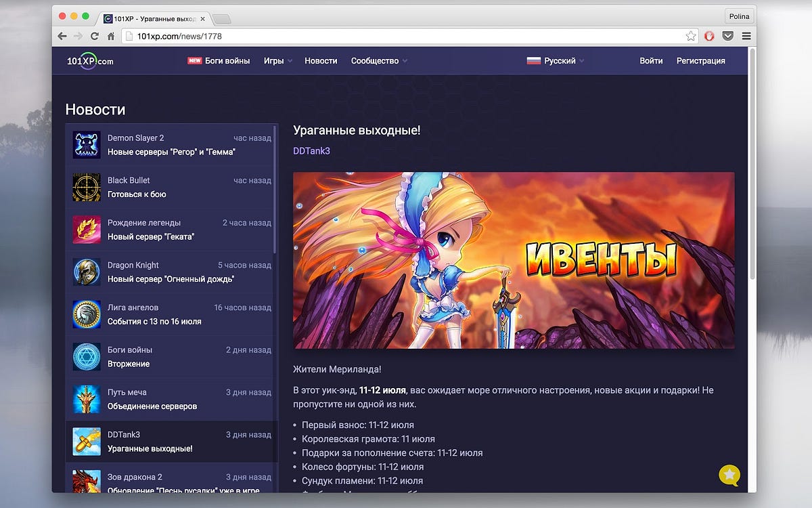Open news 'Новый сервер "Огненный дождь"'

(171, 279)
